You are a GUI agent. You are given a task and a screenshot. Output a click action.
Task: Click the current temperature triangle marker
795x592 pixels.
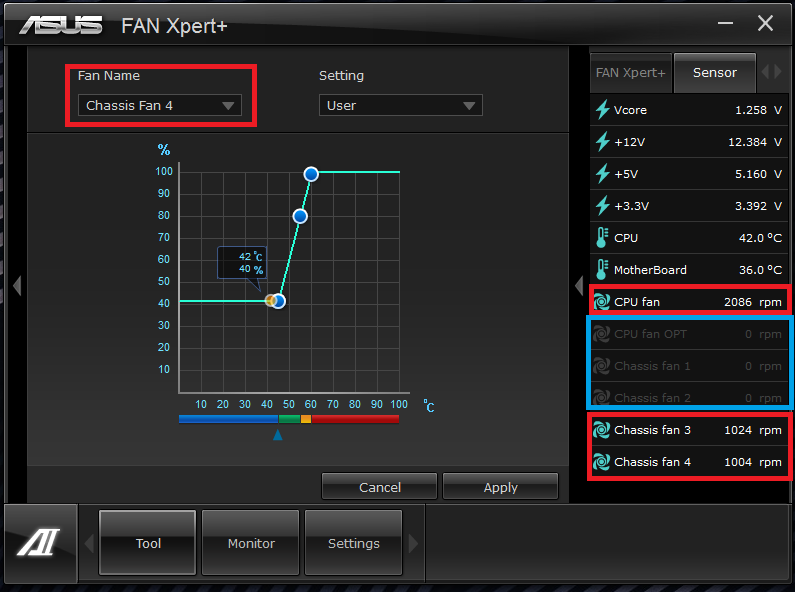coord(277,435)
